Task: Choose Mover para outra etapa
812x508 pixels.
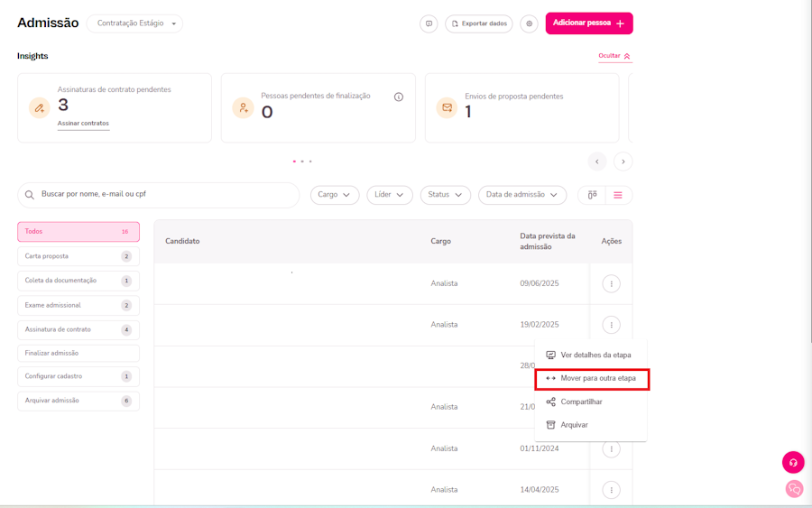Action: pyautogui.click(x=592, y=379)
